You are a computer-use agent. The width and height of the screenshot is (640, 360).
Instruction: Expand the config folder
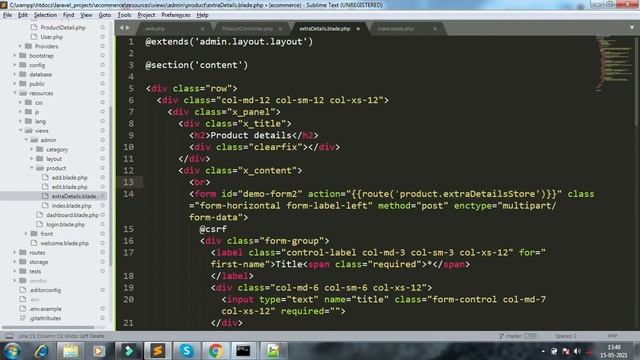[x=15, y=65]
